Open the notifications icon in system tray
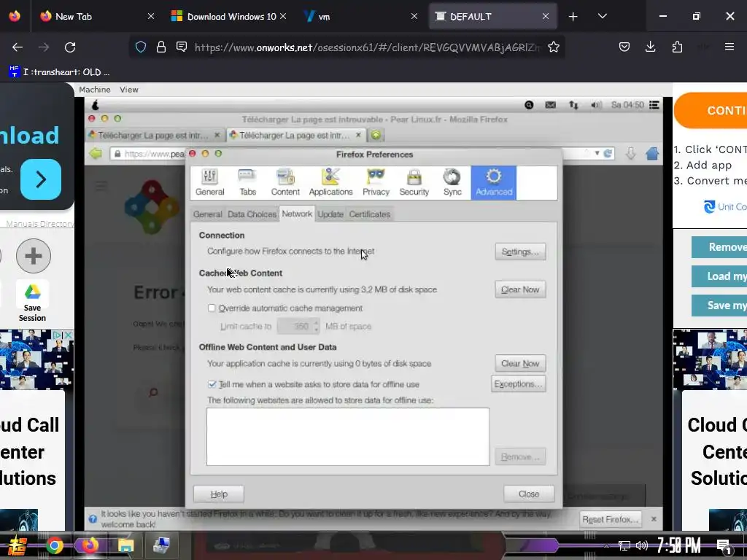 pyautogui.click(x=724, y=546)
